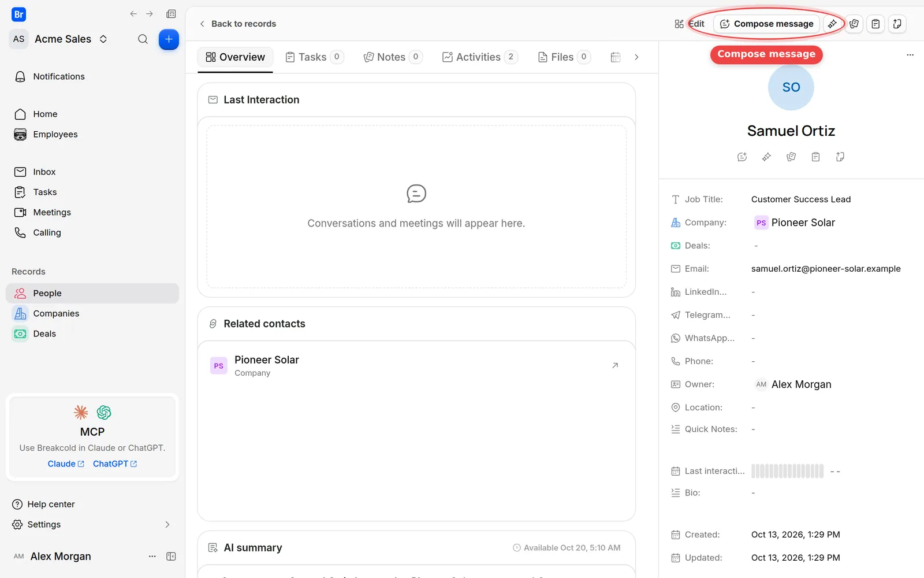Screen dimensions: 924x578
Task: Open the calendar icon tab
Action: pos(616,57)
